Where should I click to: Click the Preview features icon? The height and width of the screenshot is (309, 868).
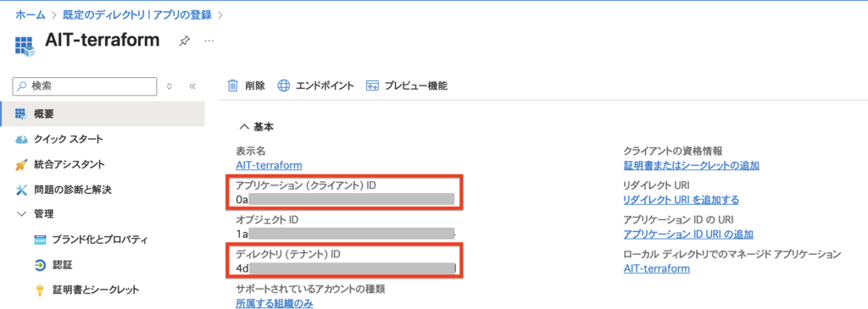[x=372, y=86]
